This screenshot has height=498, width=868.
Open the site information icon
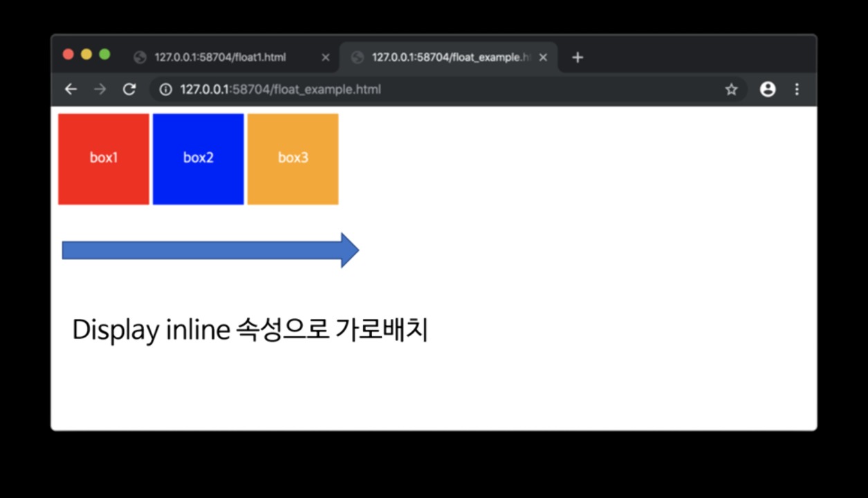(165, 89)
